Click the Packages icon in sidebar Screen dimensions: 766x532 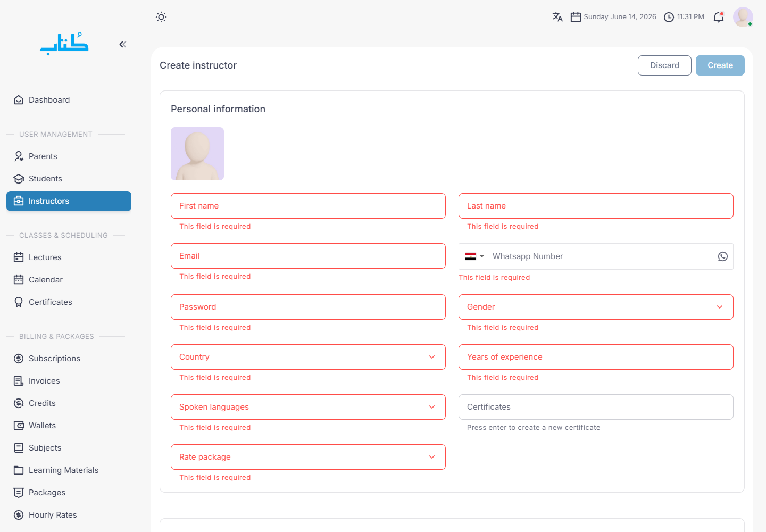tap(19, 493)
